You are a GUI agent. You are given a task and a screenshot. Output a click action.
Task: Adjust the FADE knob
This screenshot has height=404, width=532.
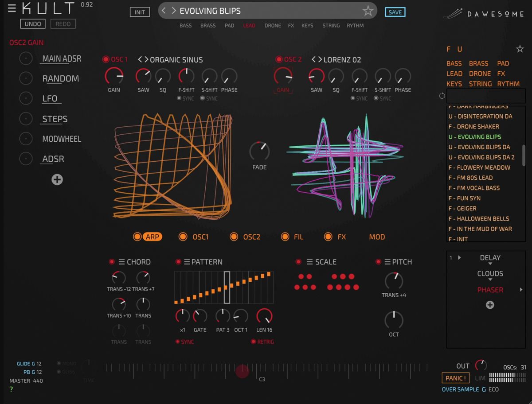pyautogui.click(x=259, y=151)
